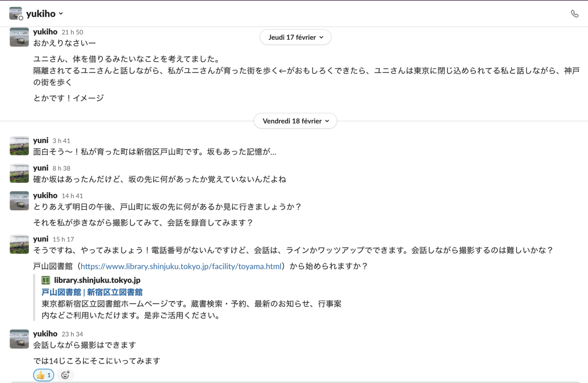The height and width of the screenshot is (383, 588).
Task: Open the 戸山図書館 | 新宿区立図書館 preview title
Action: [92, 292]
